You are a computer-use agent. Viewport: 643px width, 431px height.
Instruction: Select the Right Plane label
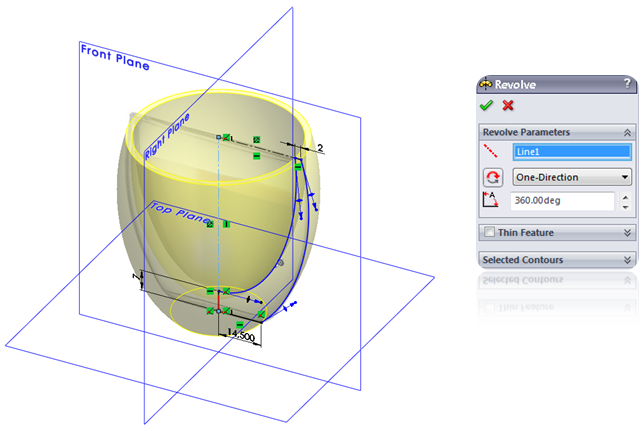(167, 136)
